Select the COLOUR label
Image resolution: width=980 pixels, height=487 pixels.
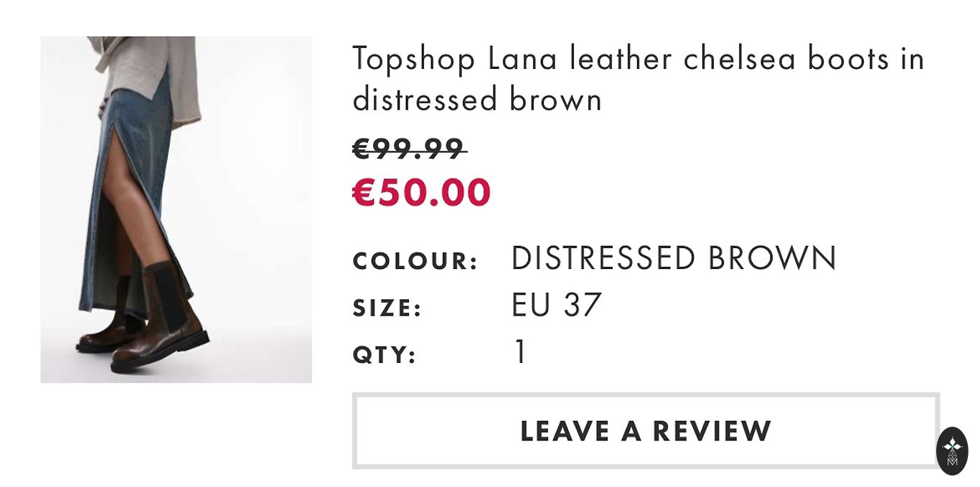[415, 261]
